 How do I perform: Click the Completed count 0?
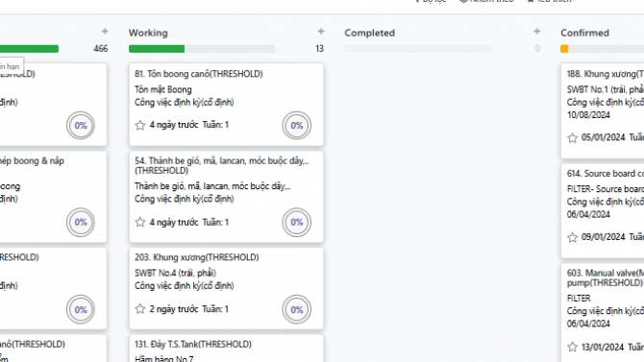pyautogui.click(x=537, y=49)
